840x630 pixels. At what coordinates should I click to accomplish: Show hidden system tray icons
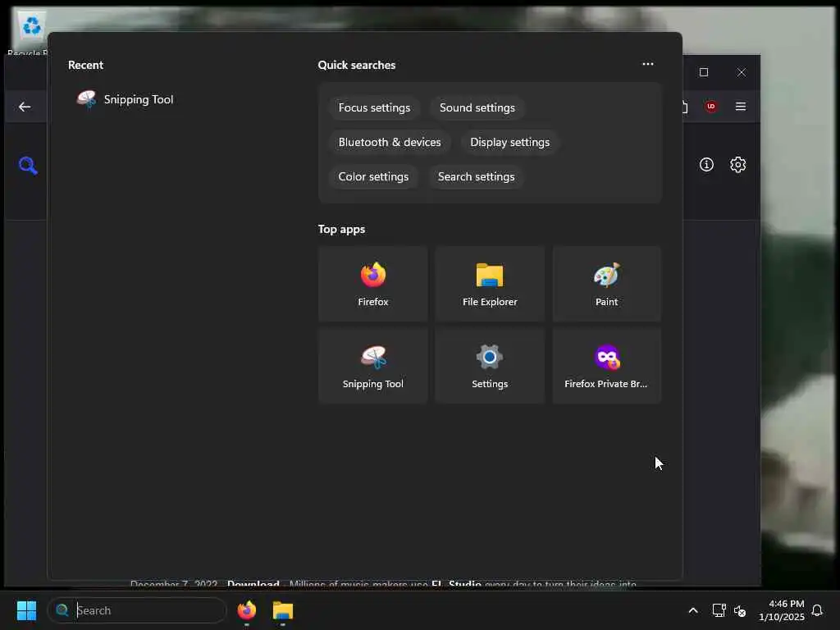click(x=692, y=610)
